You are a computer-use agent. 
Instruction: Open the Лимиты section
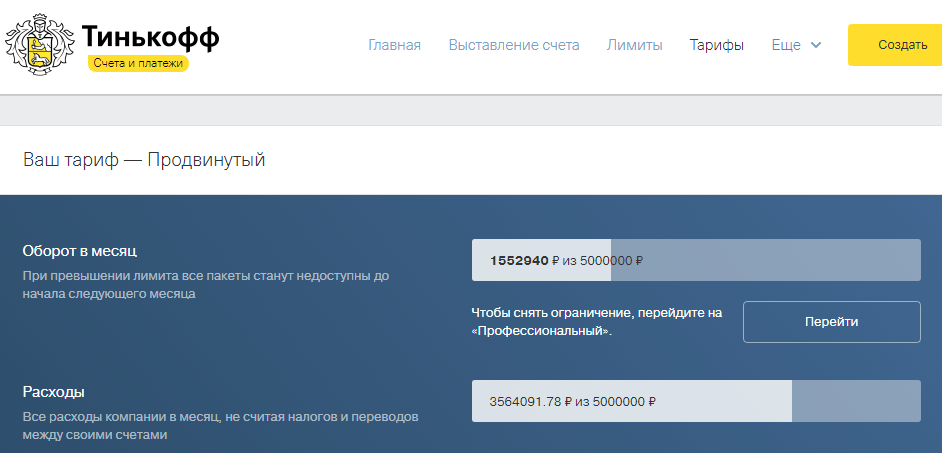coord(634,45)
